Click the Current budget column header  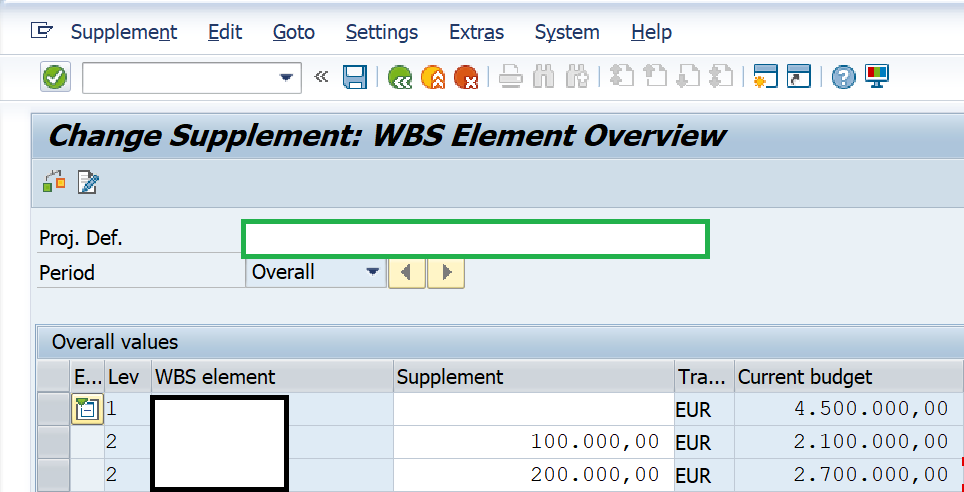pos(848,376)
